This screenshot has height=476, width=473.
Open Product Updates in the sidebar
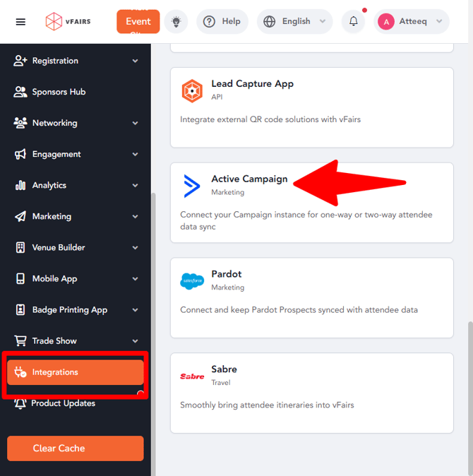pos(63,403)
